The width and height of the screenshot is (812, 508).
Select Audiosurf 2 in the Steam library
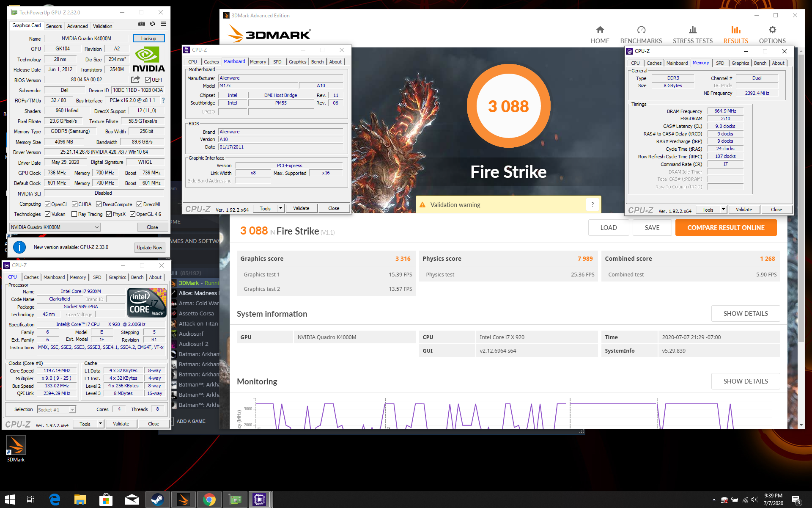pos(193,344)
